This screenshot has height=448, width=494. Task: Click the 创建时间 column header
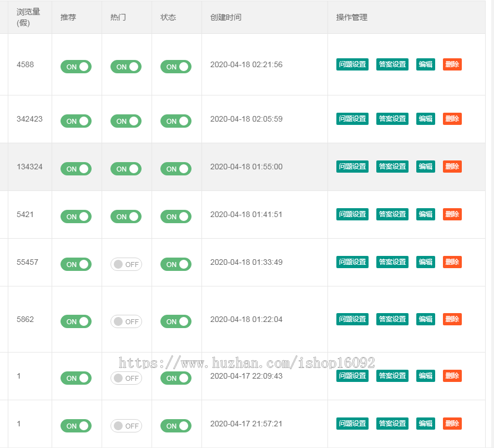[x=225, y=17]
